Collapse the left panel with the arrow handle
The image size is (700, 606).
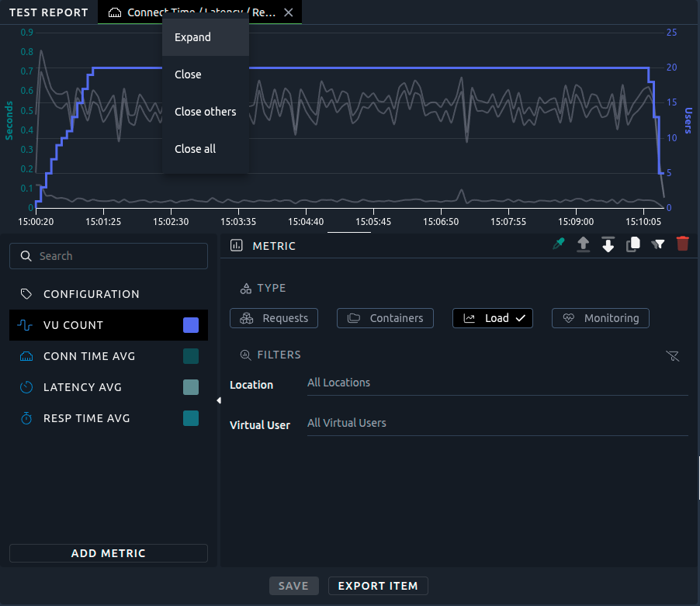pyautogui.click(x=218, y=400)
